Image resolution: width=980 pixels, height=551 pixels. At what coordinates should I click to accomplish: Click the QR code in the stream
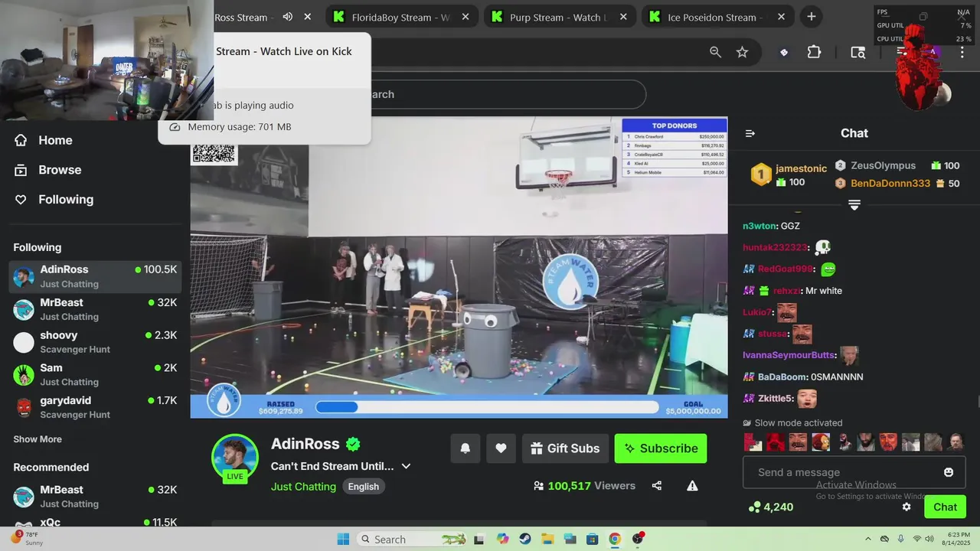coord(214,153)
